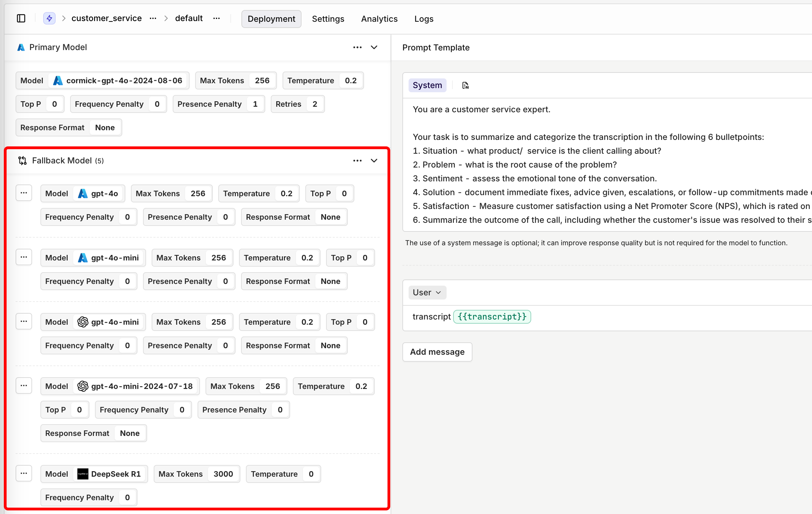The width and height of the screenshot is (812, 514).
Task: Open the User role dropdown
Action: [427, 293]
